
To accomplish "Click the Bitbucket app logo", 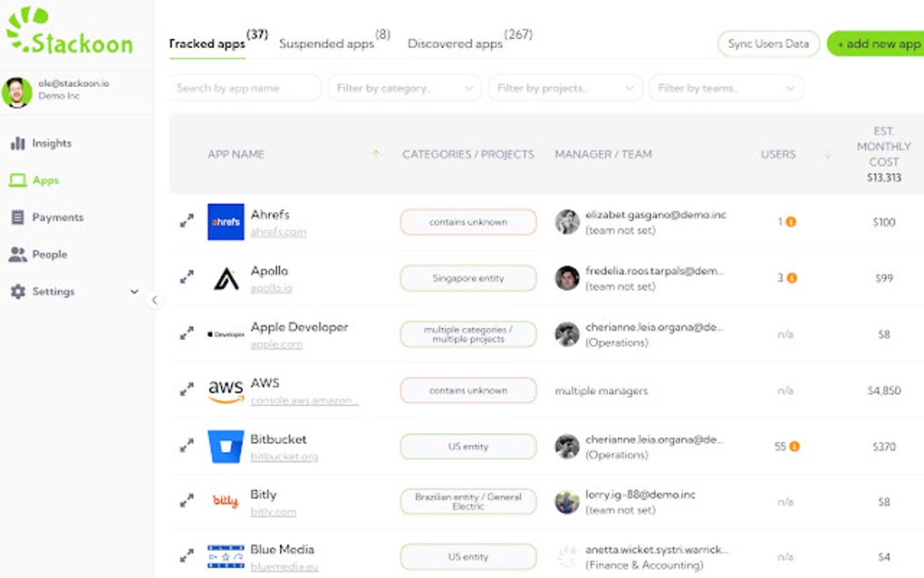I will click(226, 447).
